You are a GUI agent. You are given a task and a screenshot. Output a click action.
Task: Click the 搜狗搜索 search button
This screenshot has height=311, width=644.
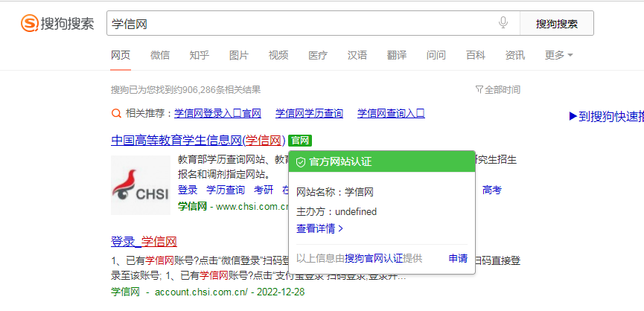pos(557,23)
